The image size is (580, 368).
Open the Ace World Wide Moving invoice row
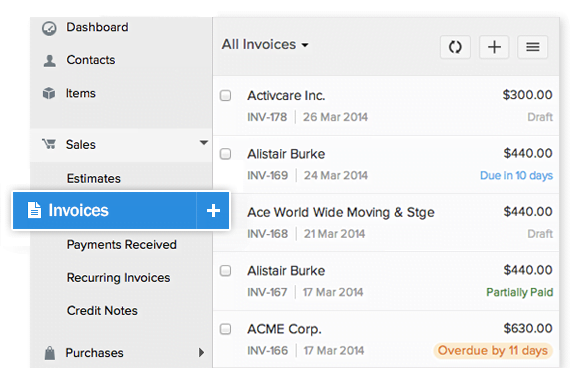pos(386,223)
